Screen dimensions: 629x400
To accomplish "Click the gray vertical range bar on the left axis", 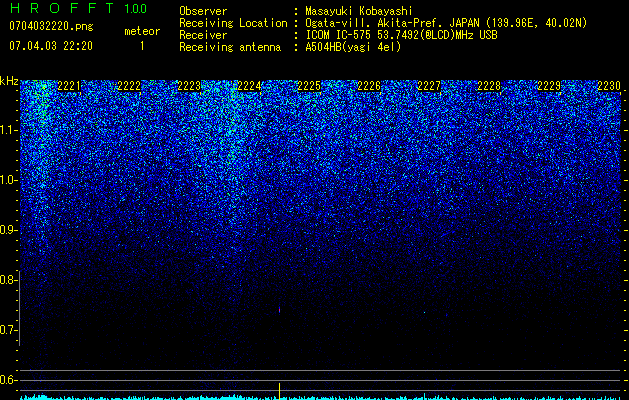I will (x=20, y=308).
